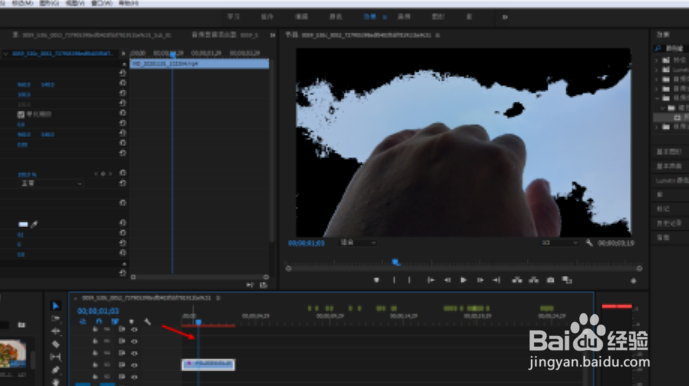Screen dimensions: 689x386
Task: Toggle Snap in timeline
Action: [99, 322]
